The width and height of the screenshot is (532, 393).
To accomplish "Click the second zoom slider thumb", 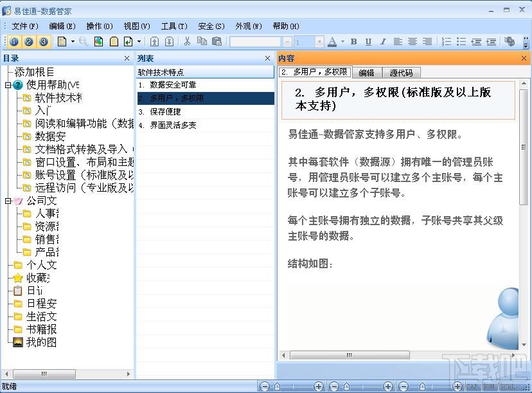I will (346, 387).
